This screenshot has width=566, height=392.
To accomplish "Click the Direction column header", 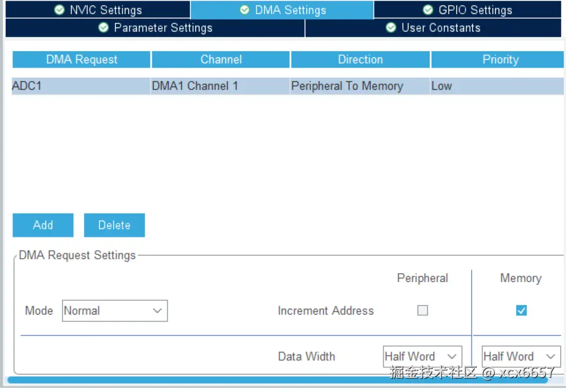I will click(360, 59).
